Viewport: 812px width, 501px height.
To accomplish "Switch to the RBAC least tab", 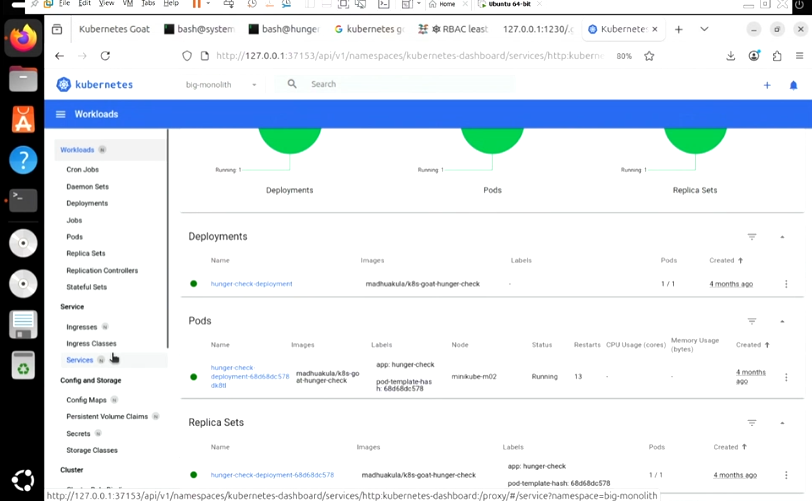I will point(454,30).
